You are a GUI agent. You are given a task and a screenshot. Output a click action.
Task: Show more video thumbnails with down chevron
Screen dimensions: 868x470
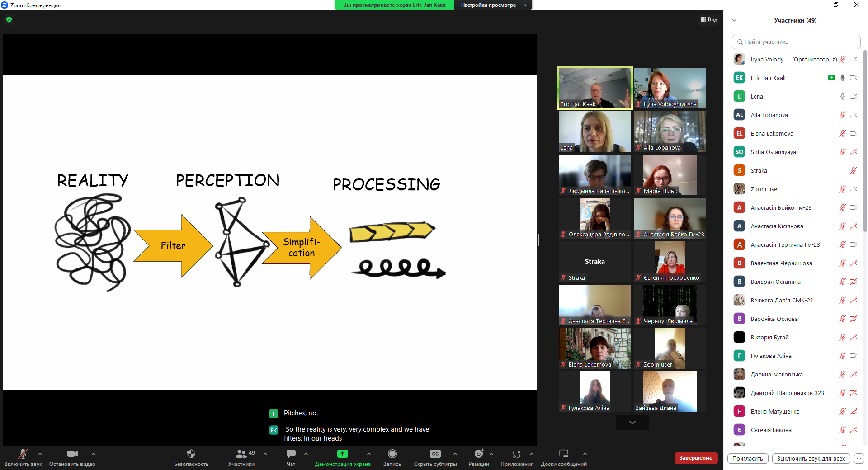click(x=632, y=423)
